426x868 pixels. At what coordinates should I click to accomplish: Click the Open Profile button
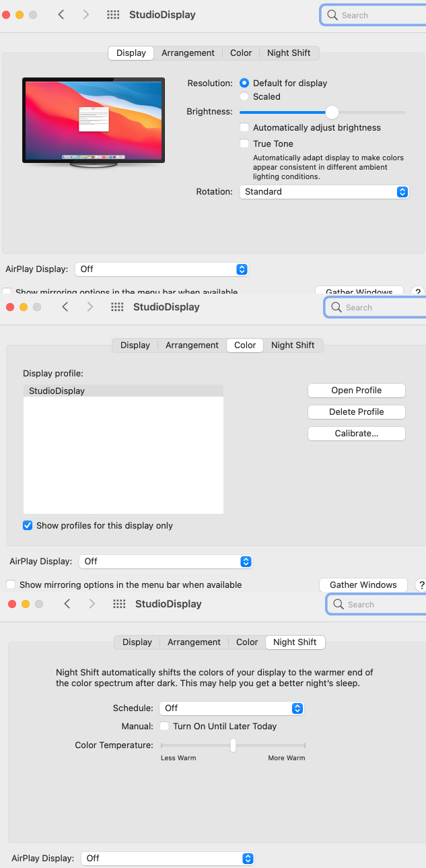click(x=357, y=391)
